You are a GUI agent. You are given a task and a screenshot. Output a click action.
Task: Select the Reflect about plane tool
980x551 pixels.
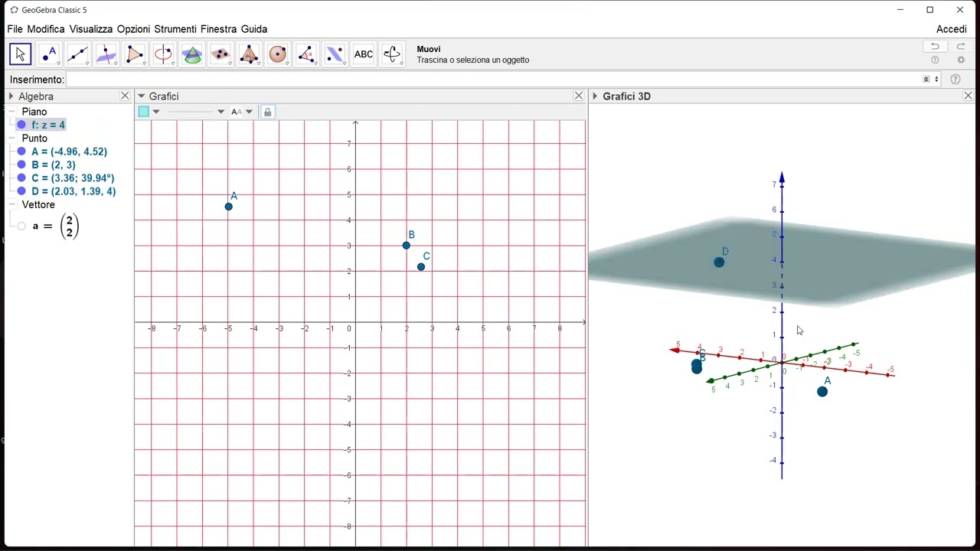click(335, 54)
